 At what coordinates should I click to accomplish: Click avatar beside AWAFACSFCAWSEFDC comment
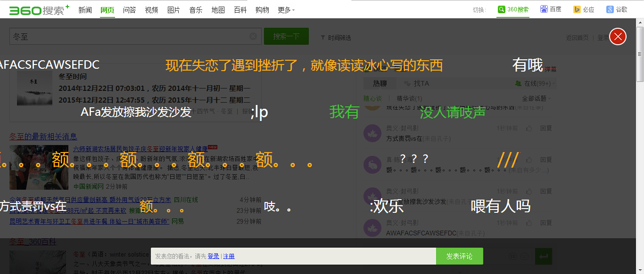click(372, 228)
